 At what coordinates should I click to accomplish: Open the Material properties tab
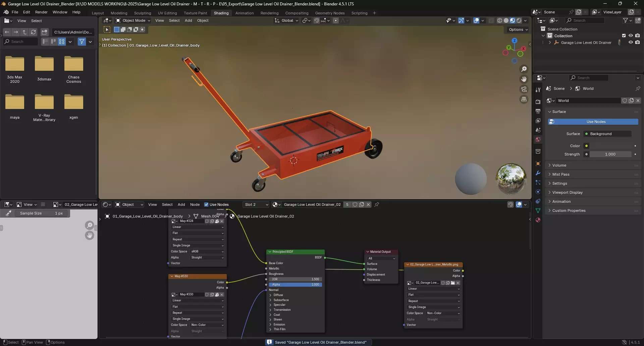coord(538,220)
